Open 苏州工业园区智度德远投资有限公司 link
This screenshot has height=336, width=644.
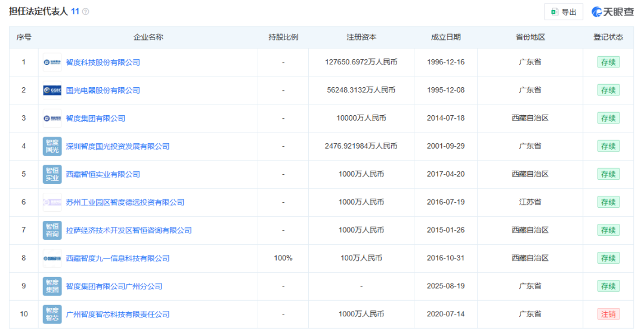125,202
